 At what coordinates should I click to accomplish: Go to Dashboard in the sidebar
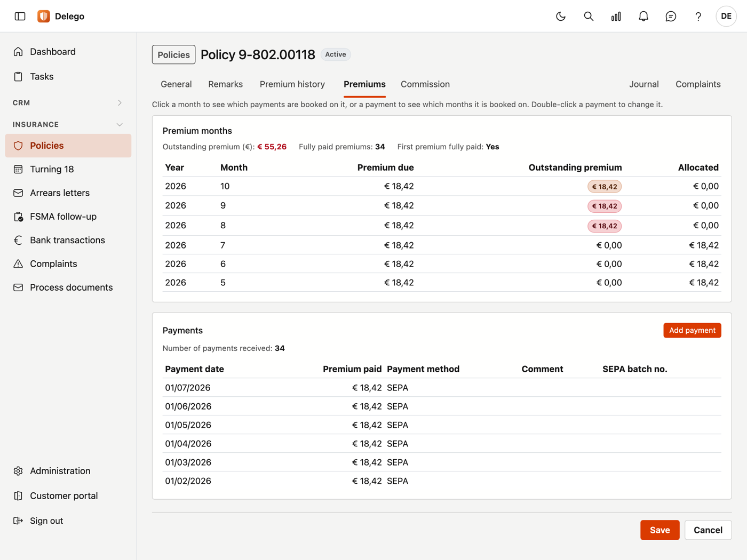click(x=68, y=52)
